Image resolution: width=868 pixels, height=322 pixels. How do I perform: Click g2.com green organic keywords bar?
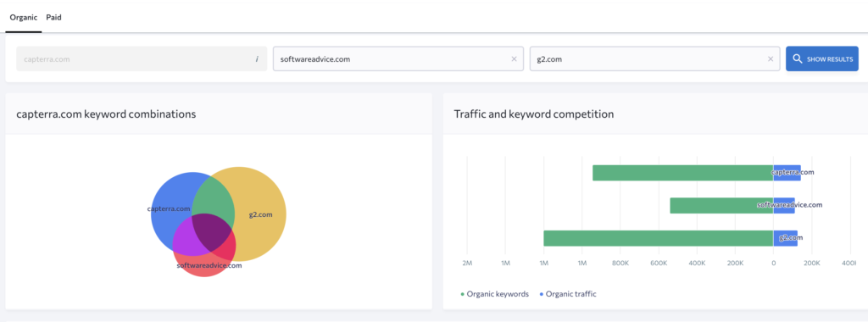pos(658,238)
